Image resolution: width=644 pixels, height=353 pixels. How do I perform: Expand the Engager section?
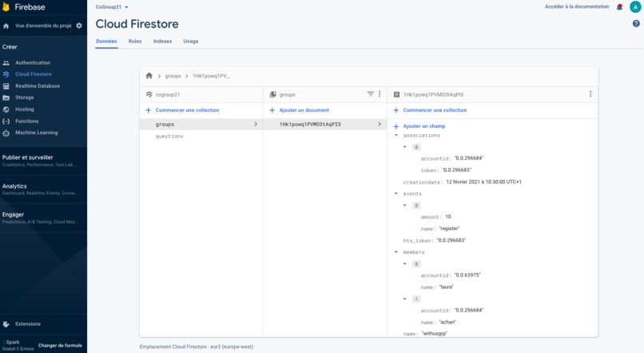43,217
